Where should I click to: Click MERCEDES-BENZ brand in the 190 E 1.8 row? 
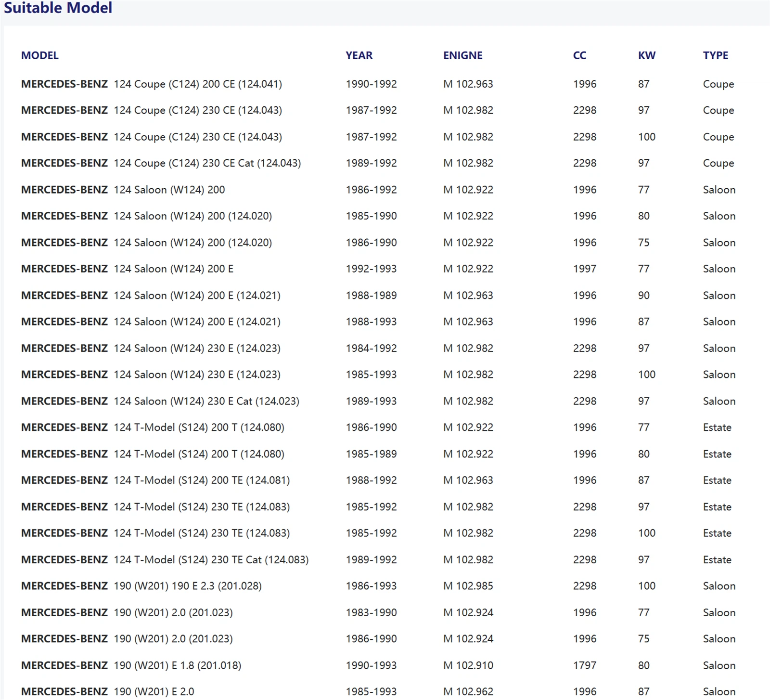pyautogui.click(x=64, y=665)
